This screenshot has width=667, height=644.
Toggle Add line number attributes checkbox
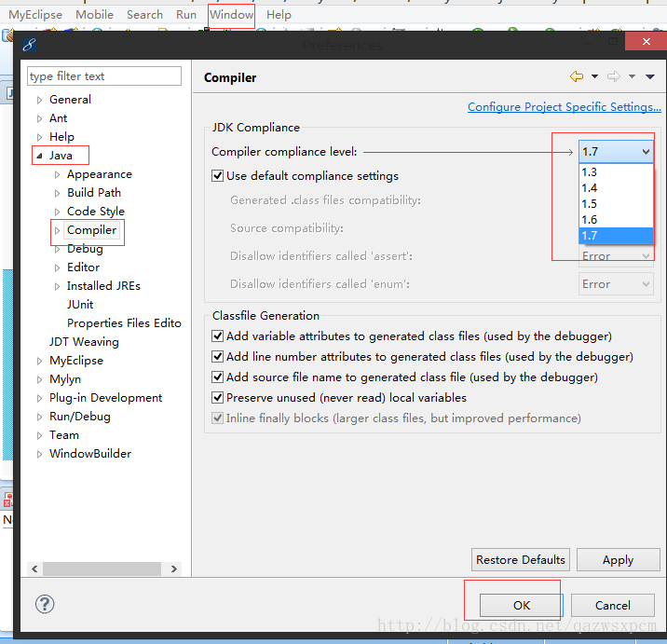coord(217,357)
